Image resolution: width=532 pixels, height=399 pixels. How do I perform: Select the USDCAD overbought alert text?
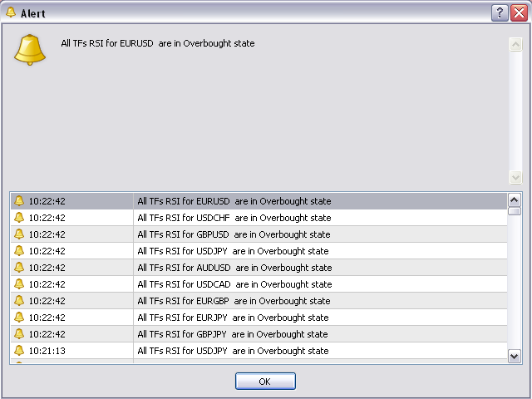234,284
